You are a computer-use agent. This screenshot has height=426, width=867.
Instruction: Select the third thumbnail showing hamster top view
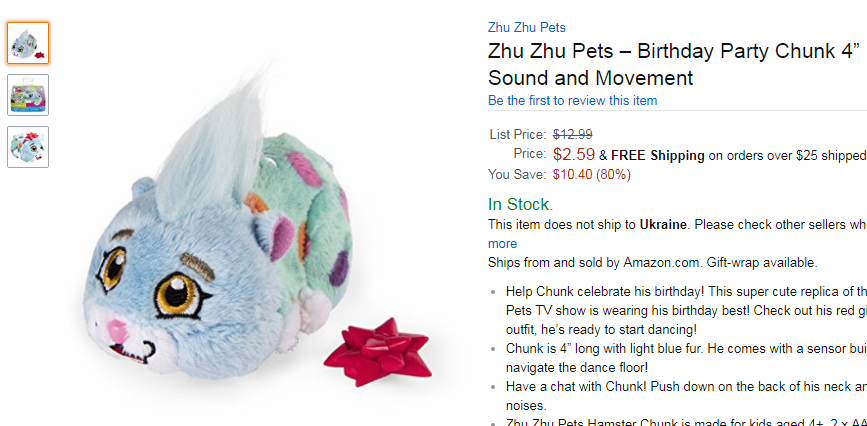(28, 147)
